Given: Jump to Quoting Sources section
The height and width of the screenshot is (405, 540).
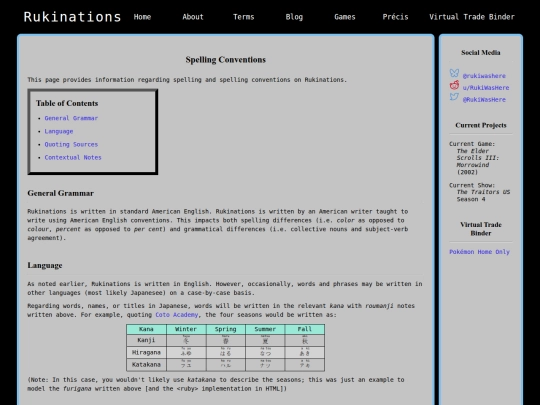Looking at the screenshot, I should coord(71,144).
